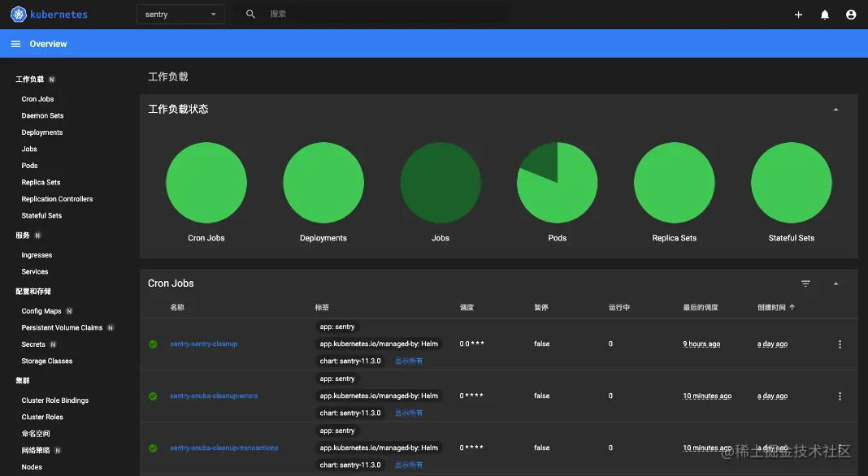Click 'app: sentry' label of sentry-snuba-cleanup-errors

337,379
